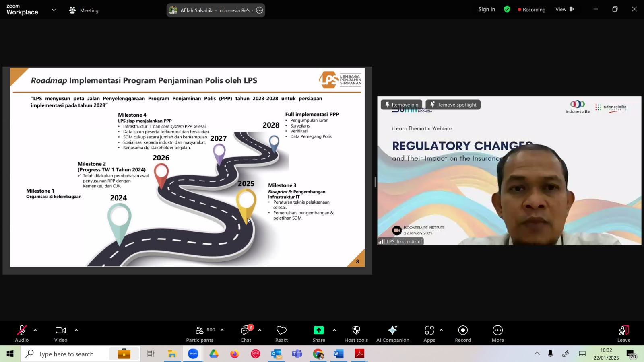644x362 pixels.
Task: Click Remove pin on the speaker video
Action: click(x=401, y=105)
